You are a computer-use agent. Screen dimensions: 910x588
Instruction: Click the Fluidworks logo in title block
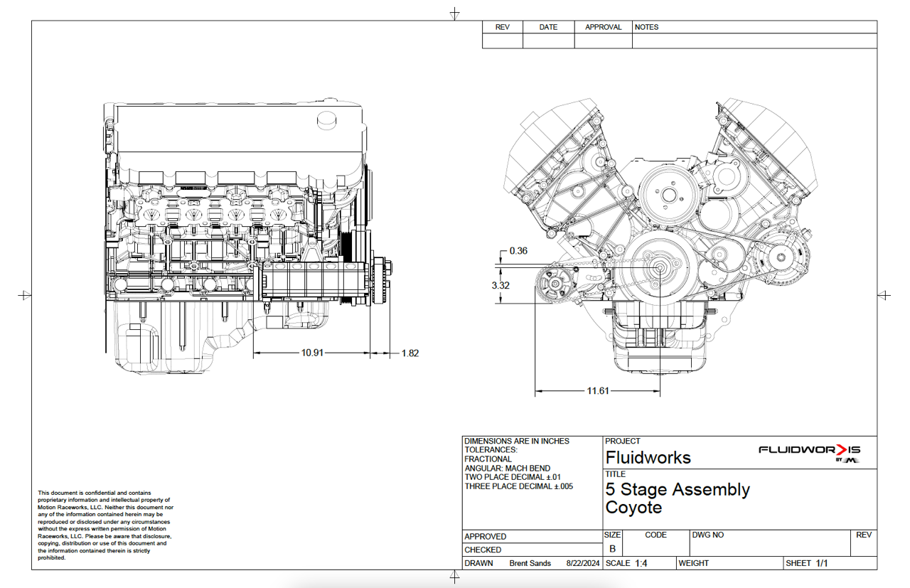click(x=810, y=454)
